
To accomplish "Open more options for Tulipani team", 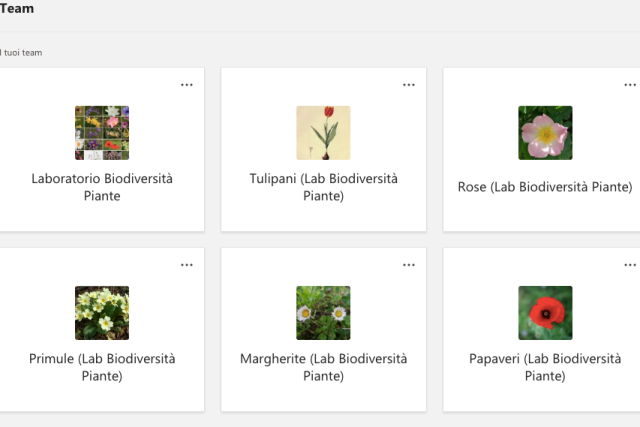I will 409,85.
